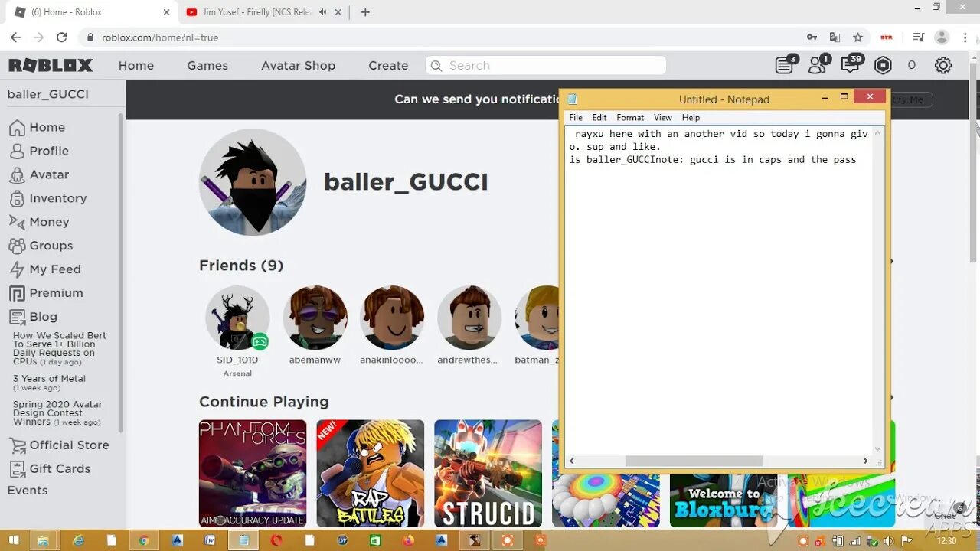Open friend andrewthes avatar

(x=469, y=318)
